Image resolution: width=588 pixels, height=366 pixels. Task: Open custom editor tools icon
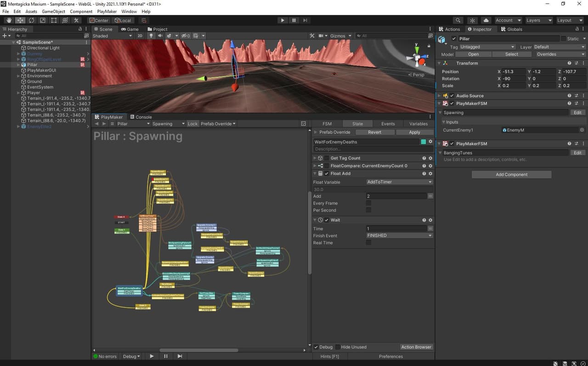tap(76, 20)
